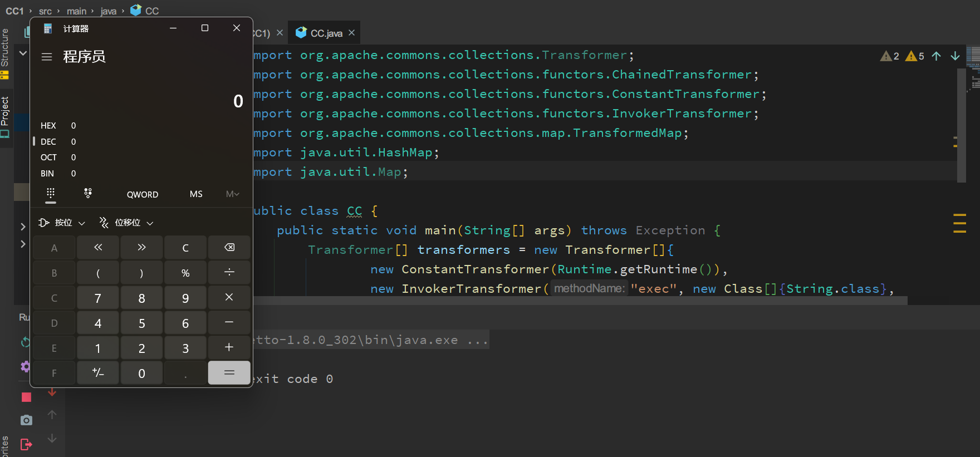
Task: Click the java breadcrumb item
Action: coord(109,11)
